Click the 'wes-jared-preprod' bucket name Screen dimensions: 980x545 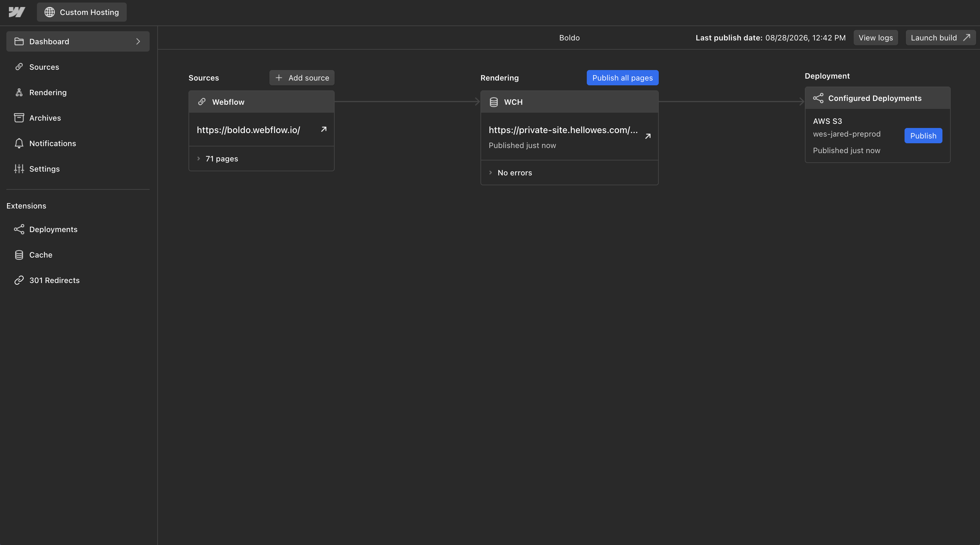[847, 134]
